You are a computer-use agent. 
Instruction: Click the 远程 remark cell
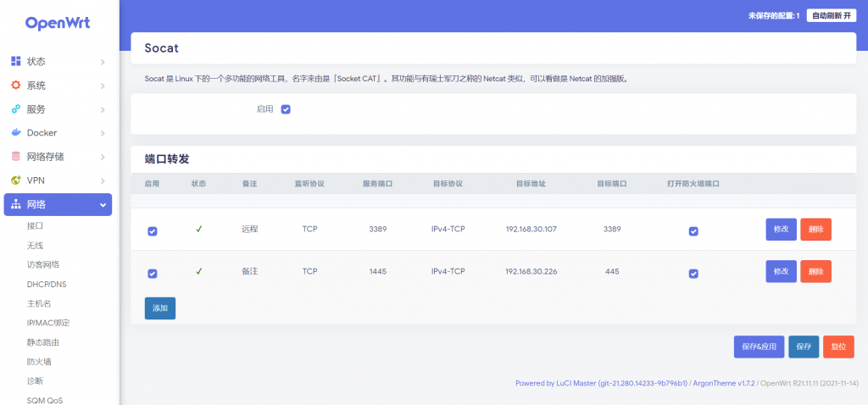(250, 229)
